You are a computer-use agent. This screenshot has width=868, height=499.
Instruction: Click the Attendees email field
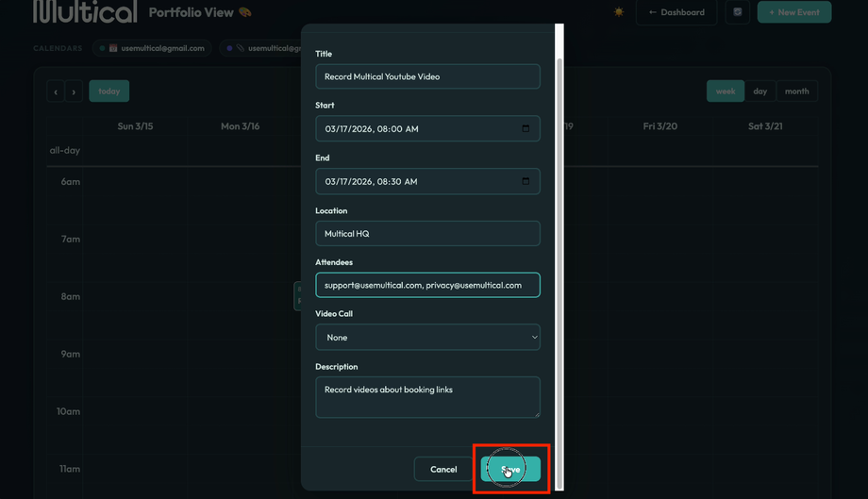[x=427, y=285]
